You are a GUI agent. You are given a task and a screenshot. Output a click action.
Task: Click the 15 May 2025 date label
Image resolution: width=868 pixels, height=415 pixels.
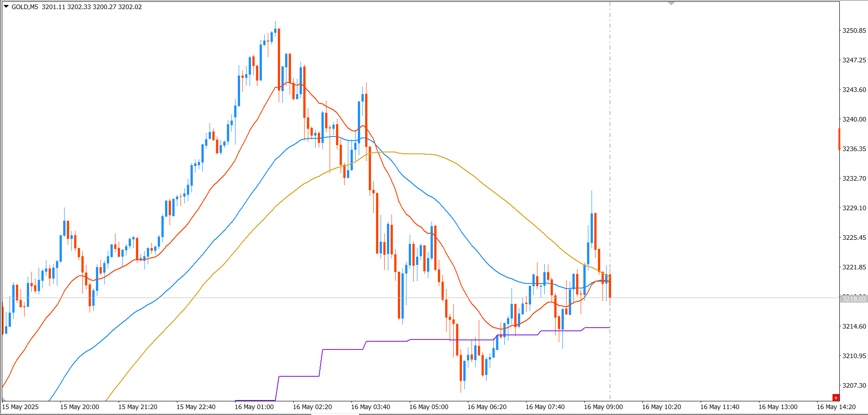tap(20, 407)
